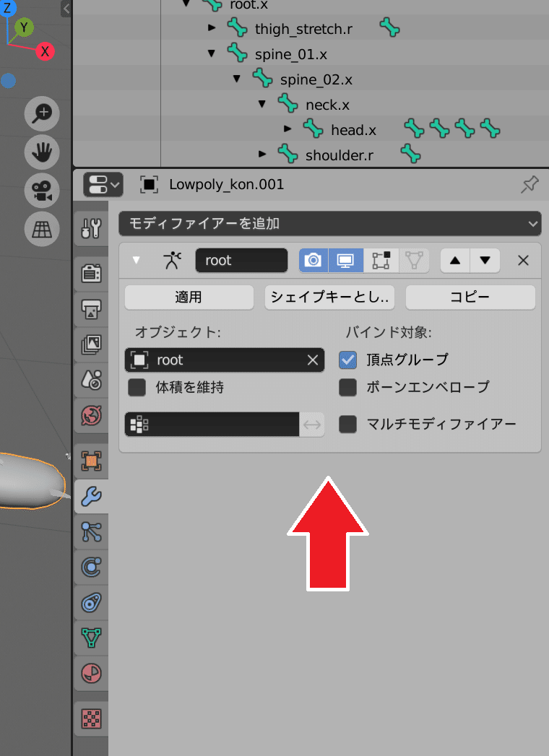Viewport: 549px width, 756px height.
Task: Open the editor type dropdown menu
Action: [103, 184]
